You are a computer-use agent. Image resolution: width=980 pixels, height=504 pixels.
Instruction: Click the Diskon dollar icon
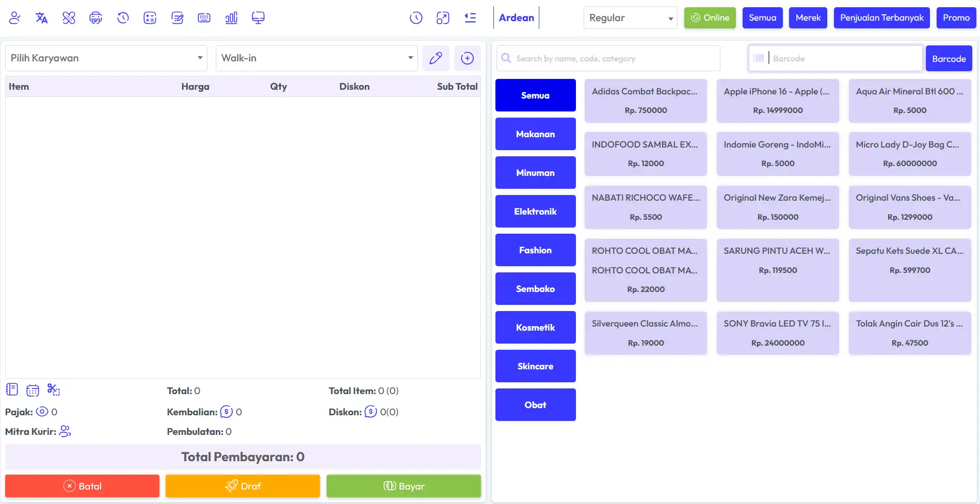tap(371, 412)
